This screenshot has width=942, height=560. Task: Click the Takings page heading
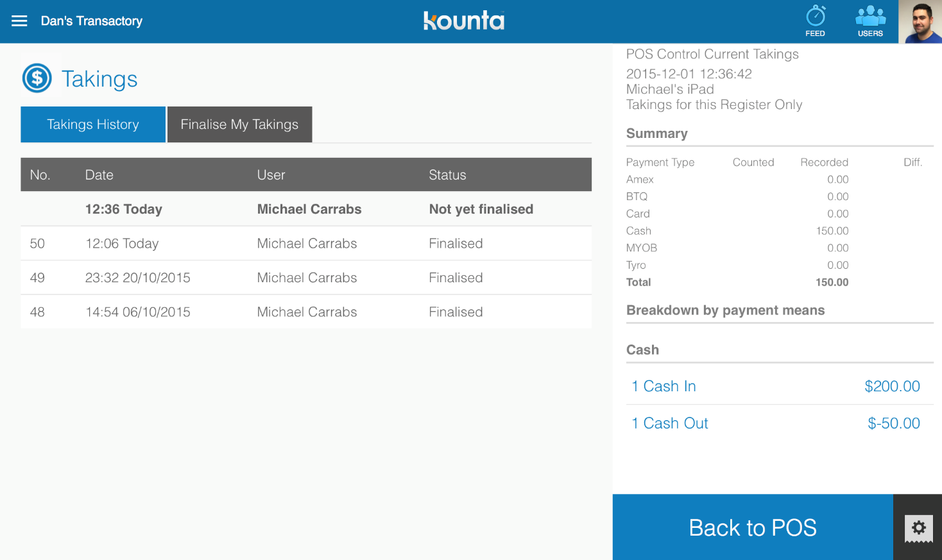coord(99,79)
